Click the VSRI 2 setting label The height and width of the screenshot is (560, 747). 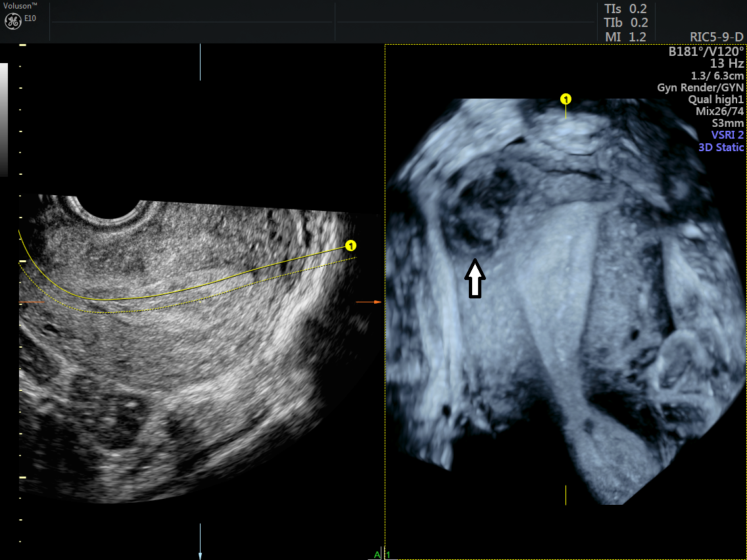click(x=727, y=135)
